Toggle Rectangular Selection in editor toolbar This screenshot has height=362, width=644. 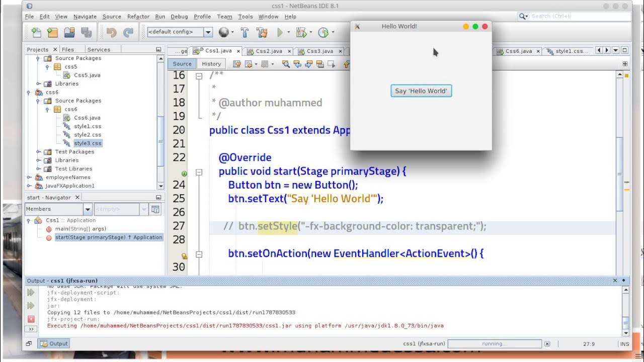(x=331, y=64)
